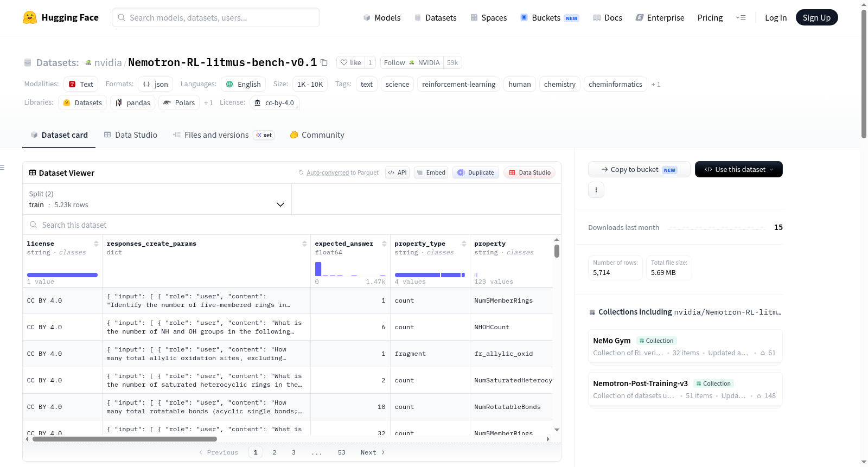Image resolution: width=868 pixels, height=467 pixels.
Task: Filter by the Text modality tag
Action: point(81,84)
